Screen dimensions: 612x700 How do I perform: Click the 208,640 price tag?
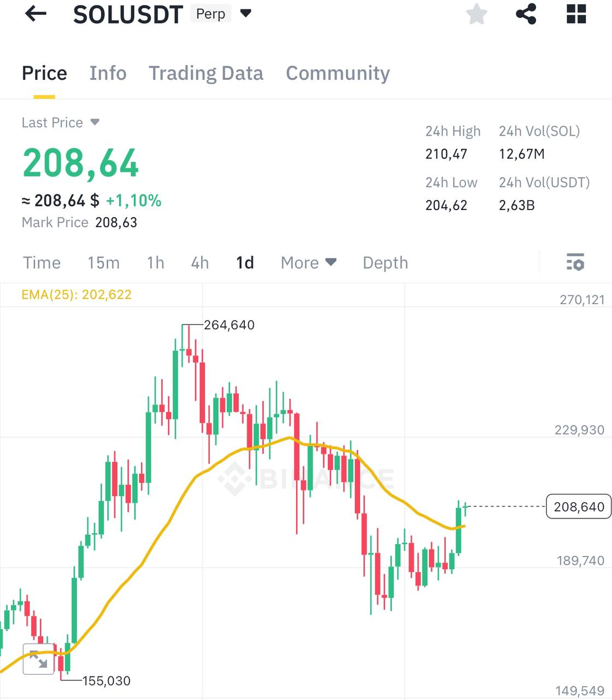578,507
